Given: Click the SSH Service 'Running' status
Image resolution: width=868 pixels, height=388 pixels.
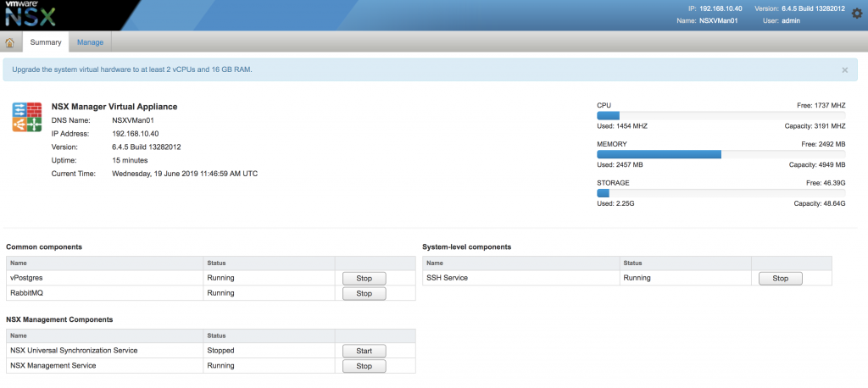Looking at the screenshot, I should coord(637,278).
